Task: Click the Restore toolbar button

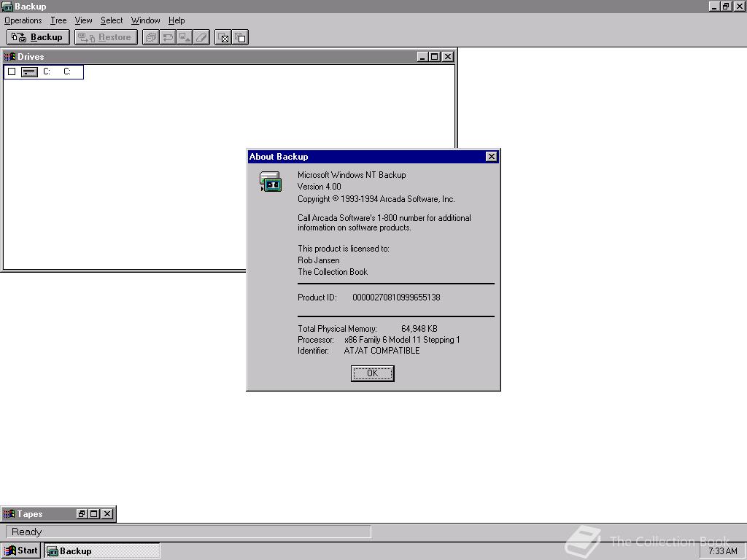Action: [x=106, y=37]
